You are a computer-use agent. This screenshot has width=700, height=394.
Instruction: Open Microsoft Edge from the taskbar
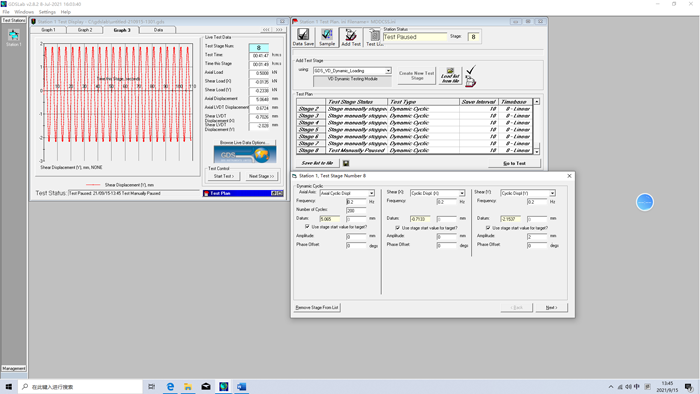point(170,386)
